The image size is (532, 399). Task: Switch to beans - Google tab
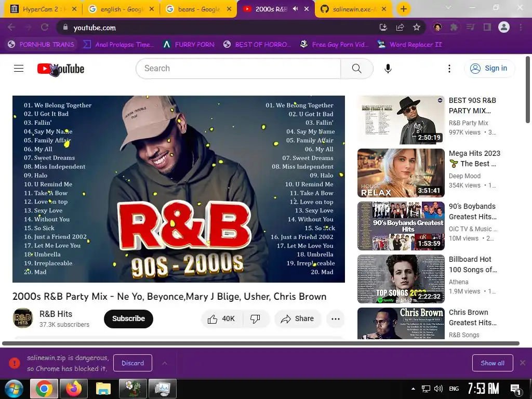coord(199,9)
